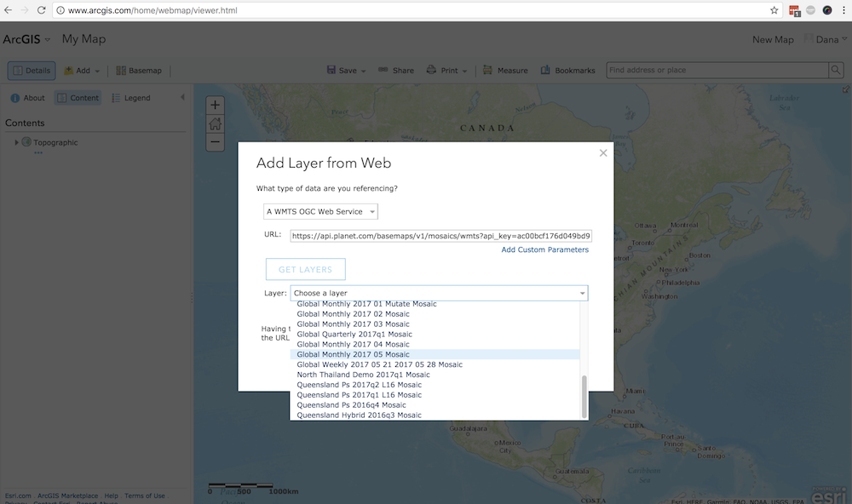Open ArcGIS Marketplace footer link

68,495
